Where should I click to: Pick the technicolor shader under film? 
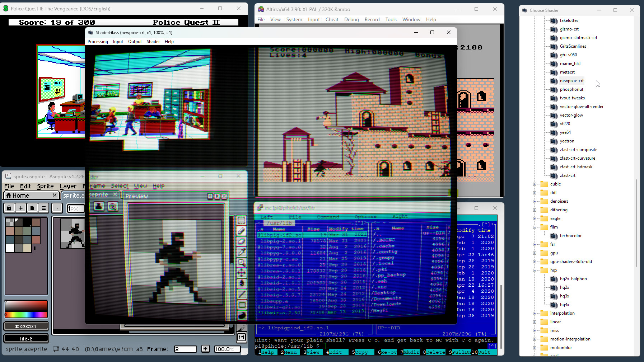click(x=570, y=236)
